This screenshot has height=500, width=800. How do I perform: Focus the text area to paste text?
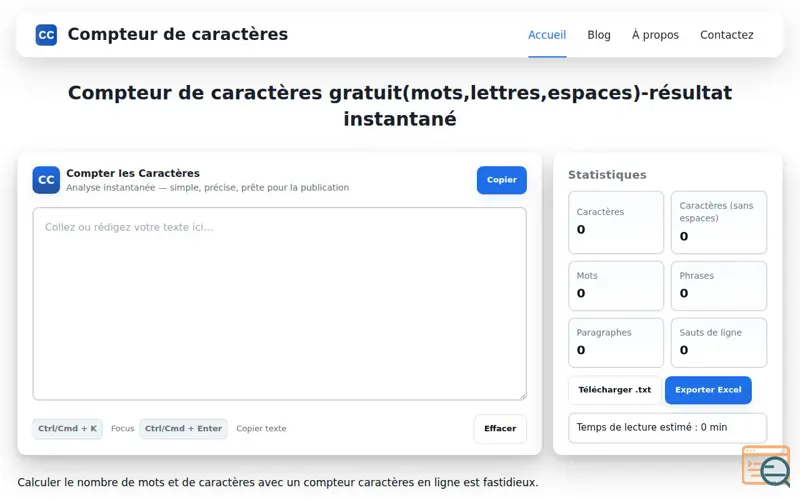click(280, 304)
